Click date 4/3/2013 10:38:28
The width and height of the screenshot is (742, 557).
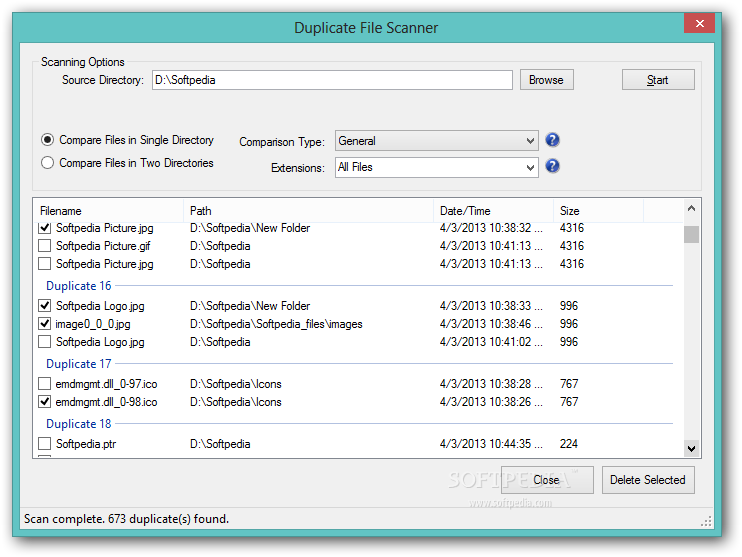click(491, 384)
